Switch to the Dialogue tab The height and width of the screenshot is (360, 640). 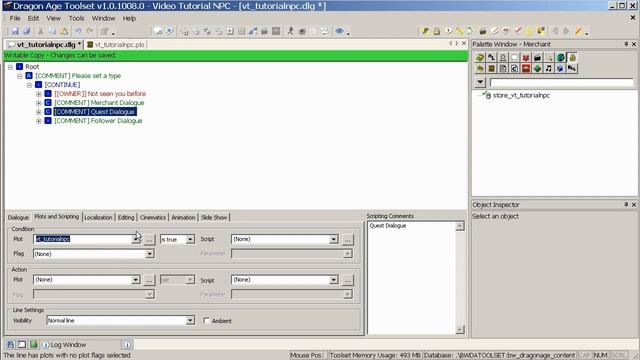[x=18, y=218]
